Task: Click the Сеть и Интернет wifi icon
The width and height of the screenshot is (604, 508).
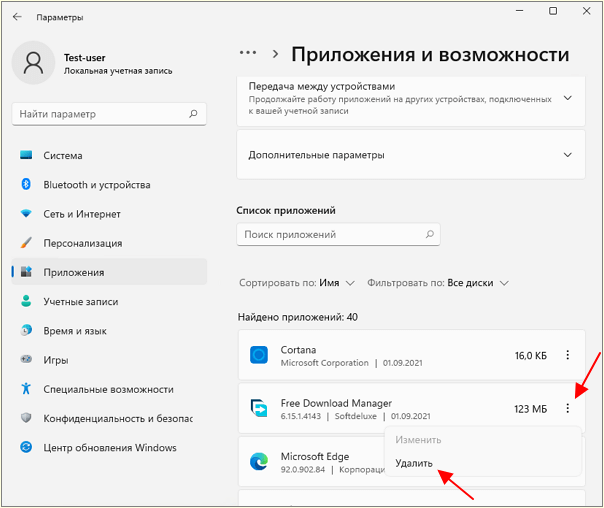Action: pyautogui.click(x=26, y=213)
